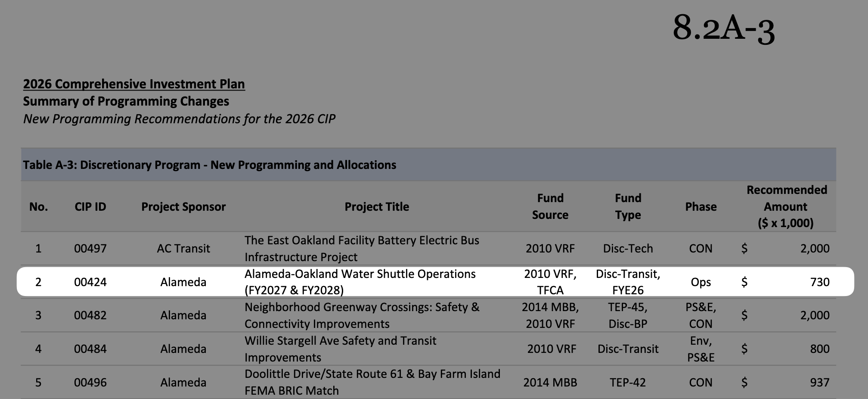Click the 'Fund Source' column header

click(550, 206)
